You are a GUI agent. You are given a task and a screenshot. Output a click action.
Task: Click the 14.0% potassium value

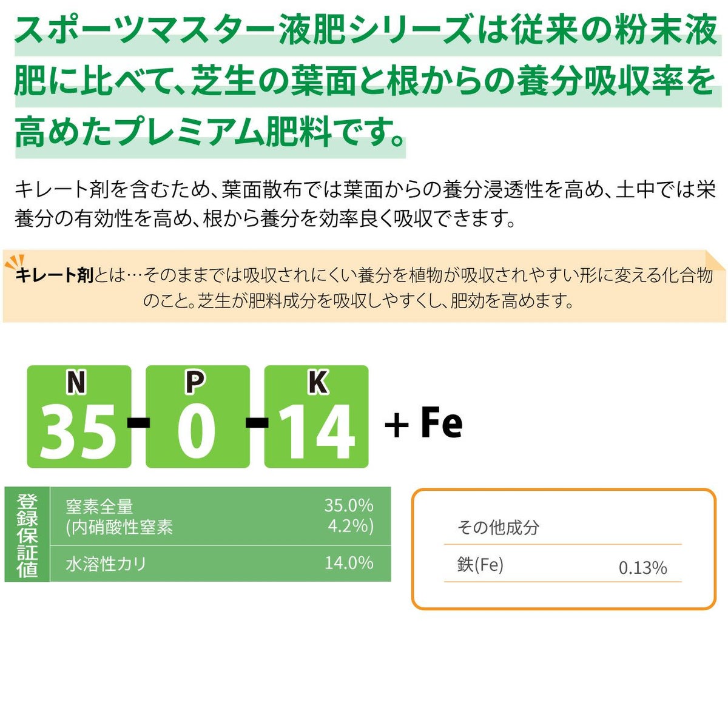[348, 563]
